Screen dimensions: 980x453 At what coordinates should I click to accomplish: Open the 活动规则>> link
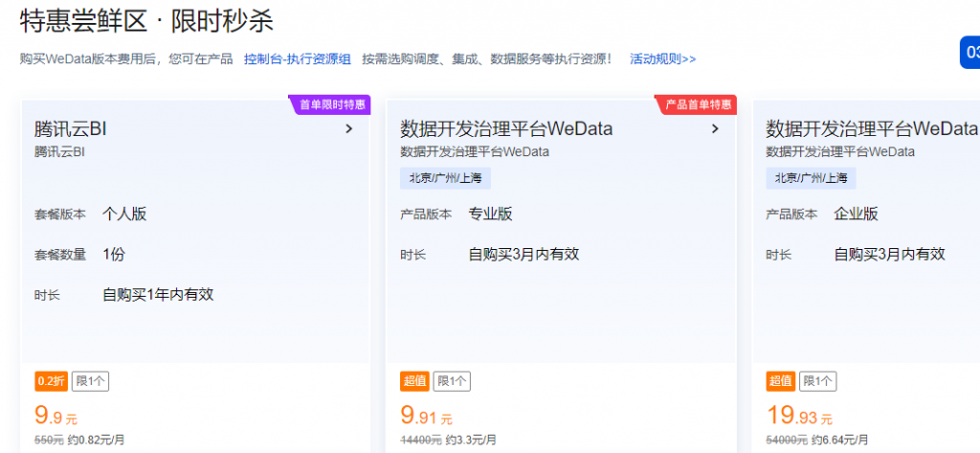tap(663, 59)
